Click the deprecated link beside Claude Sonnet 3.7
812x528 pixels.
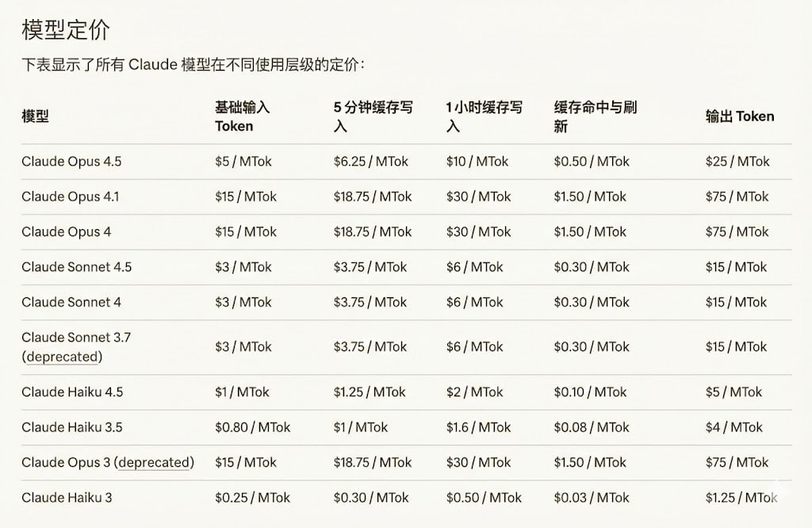click(x=63, y=357)
